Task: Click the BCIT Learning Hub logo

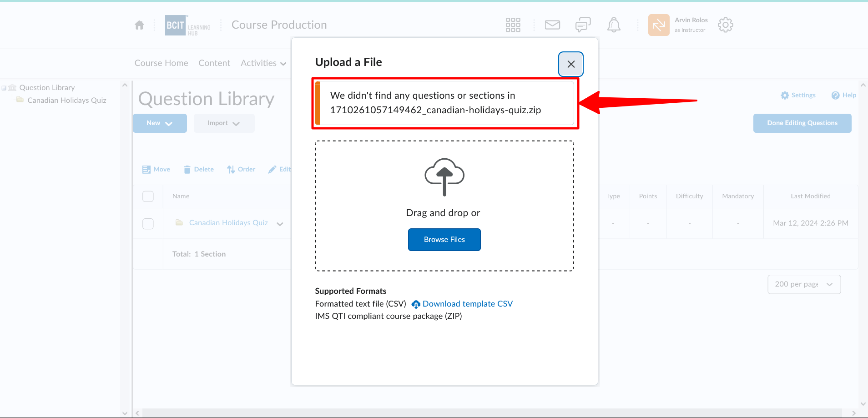Action: click(187, 25)
